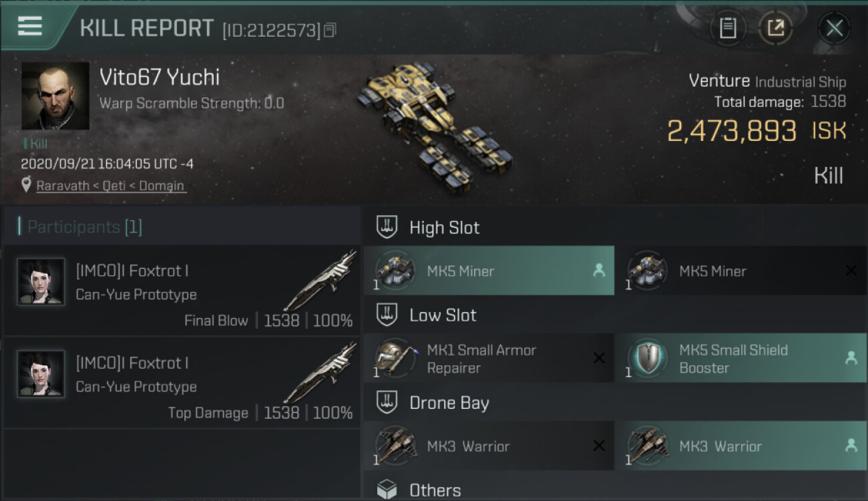Share the kill report externally
This screenshot has height=501, width=868.
pyautogui.click(x=775, y=28)
